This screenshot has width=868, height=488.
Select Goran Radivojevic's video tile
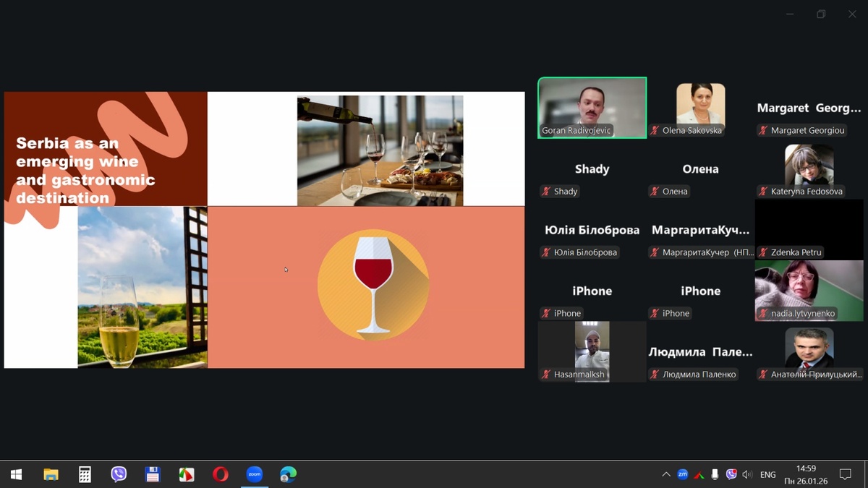point(592,107)
